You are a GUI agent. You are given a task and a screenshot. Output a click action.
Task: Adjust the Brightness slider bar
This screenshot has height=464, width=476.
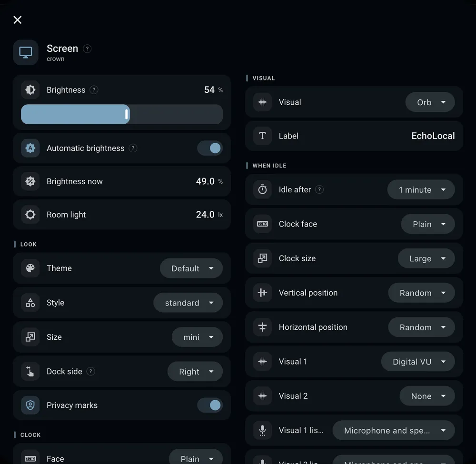point(122,114)
